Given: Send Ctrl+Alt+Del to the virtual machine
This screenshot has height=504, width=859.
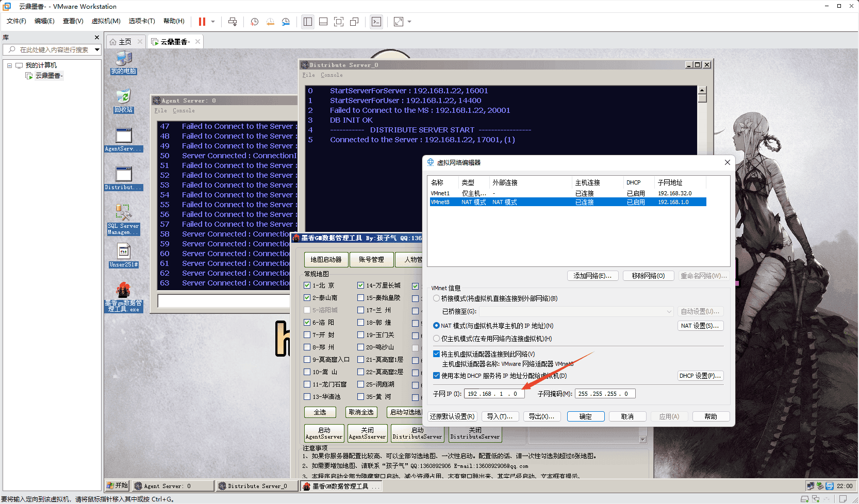Looking at the screenshot, I should coord(233,22).
